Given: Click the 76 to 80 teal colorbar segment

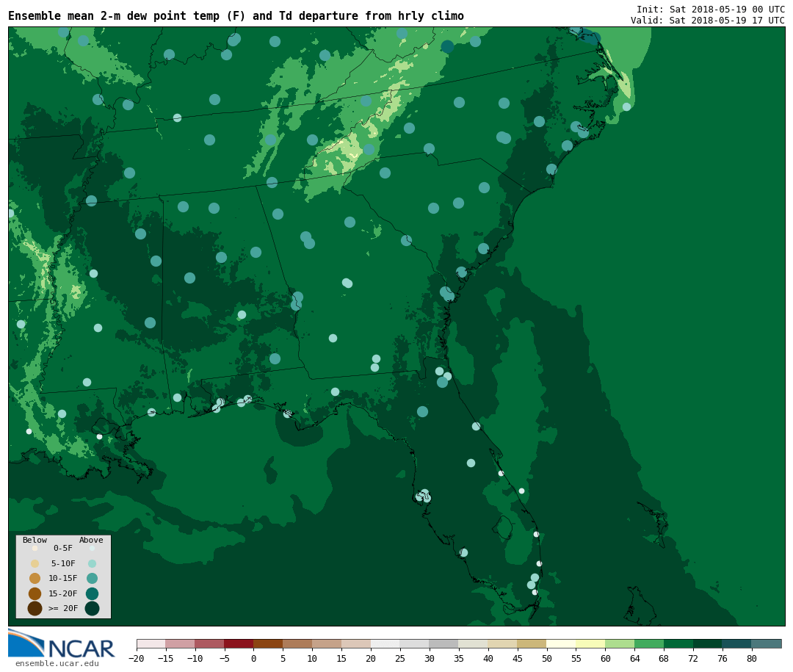Looking at the screenshot, I should [x=737, y=643].
